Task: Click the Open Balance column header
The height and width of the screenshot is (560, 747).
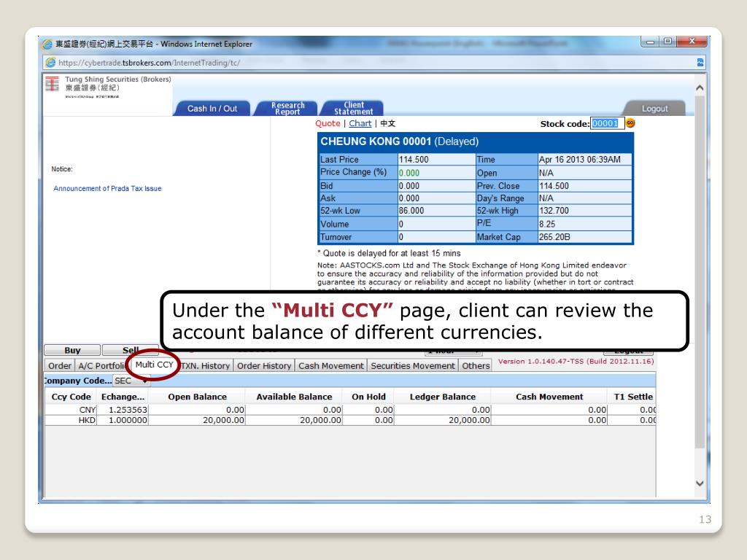Action: (197, 397)
